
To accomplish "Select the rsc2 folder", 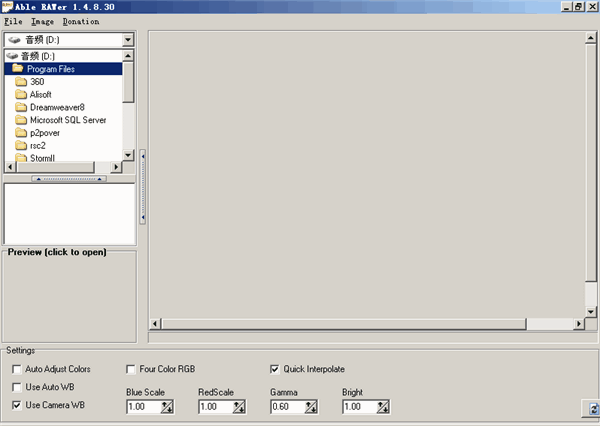I will tap(38, 145).
